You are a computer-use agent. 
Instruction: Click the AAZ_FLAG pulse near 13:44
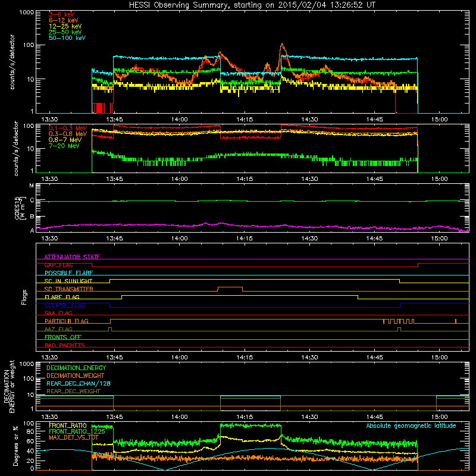point(110,329)
